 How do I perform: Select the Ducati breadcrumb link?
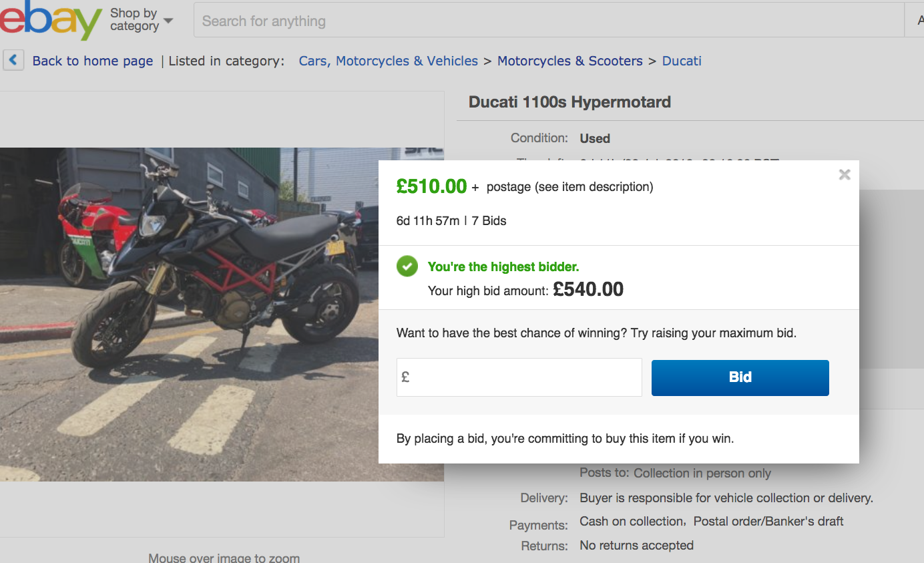682,61
